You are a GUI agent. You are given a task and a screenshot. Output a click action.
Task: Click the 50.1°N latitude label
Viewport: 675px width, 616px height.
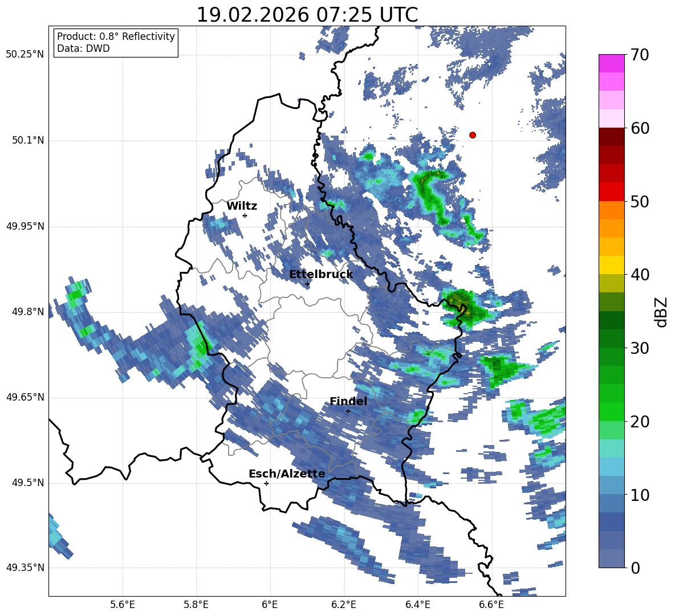point(28,141)
